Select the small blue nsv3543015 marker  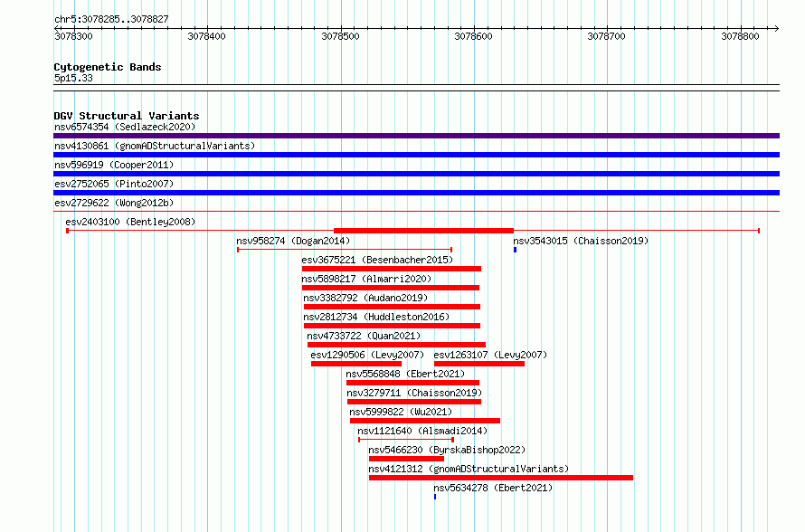pyautogui.click(x=515, y=250)
